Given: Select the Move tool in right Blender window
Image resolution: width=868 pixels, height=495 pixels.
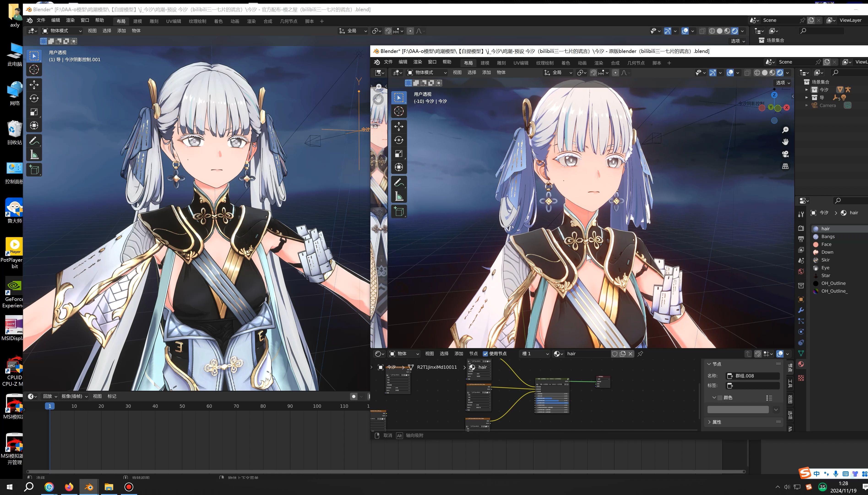Looking at the screenshot, I should point(399,126).
